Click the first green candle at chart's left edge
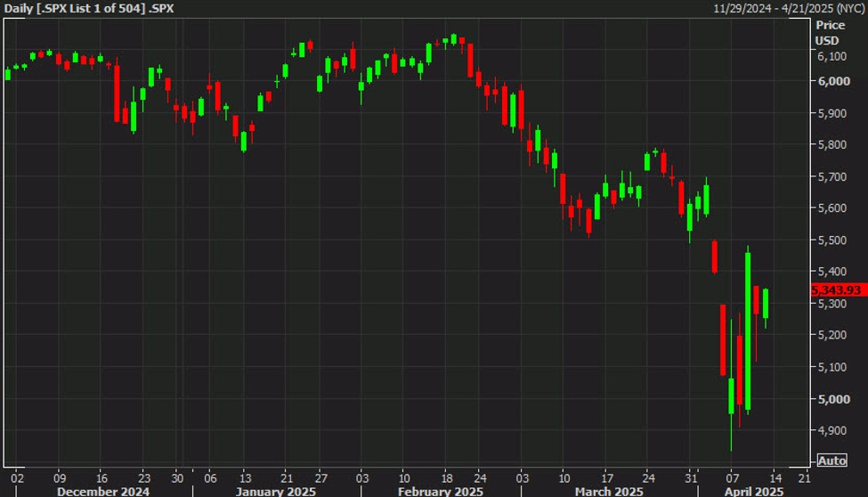The image size is (868, 497). pyautogui.click(x=8, y=74)
